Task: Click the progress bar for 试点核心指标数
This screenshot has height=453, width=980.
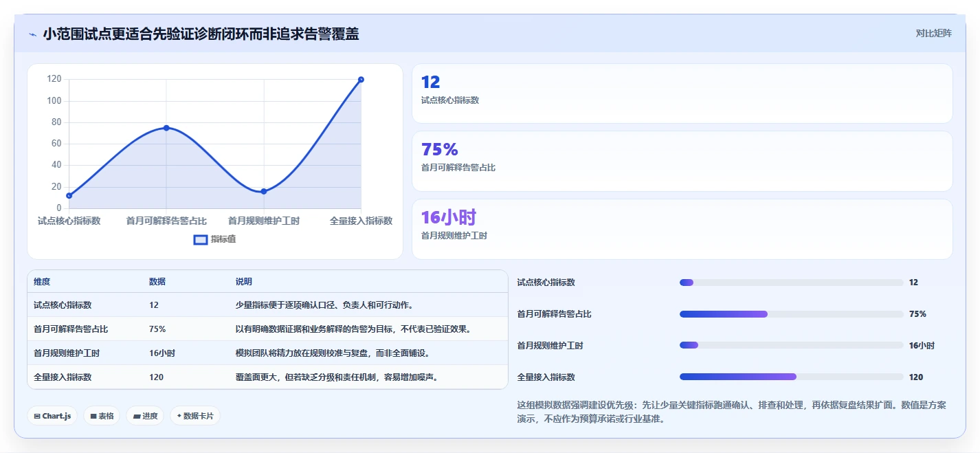Action: pos(791,283)
